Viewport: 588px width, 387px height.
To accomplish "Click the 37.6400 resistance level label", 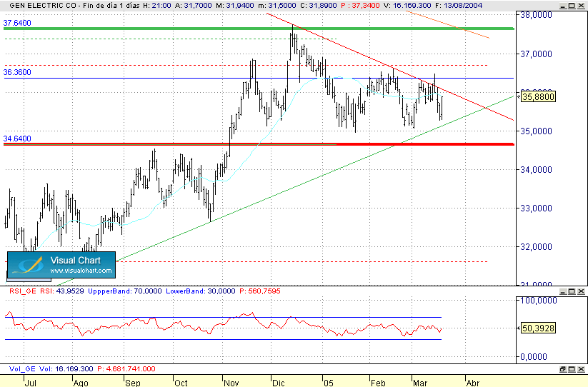I will 17,23.
